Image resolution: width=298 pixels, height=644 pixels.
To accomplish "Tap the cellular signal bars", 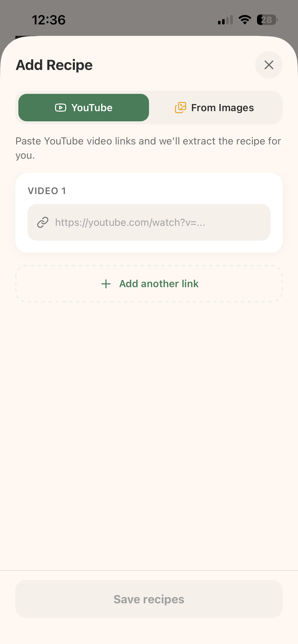I will pos(225,20).
